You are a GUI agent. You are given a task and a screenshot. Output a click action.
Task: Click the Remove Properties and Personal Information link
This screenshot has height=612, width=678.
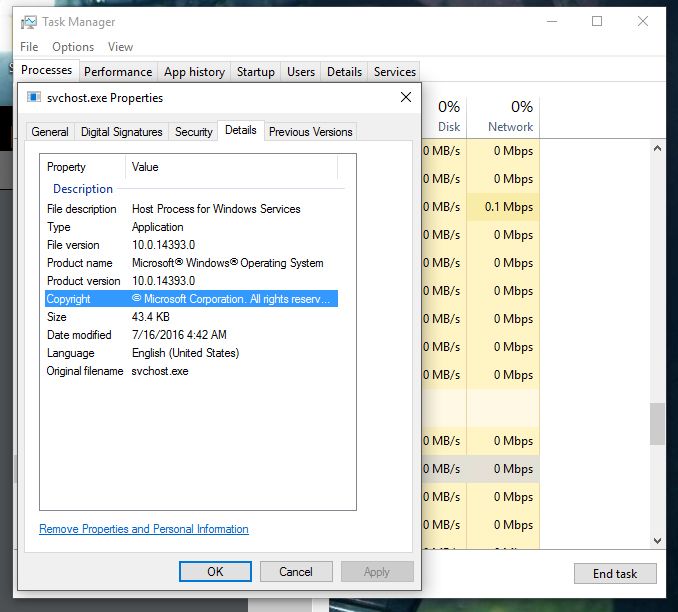[x=144, y=529]
